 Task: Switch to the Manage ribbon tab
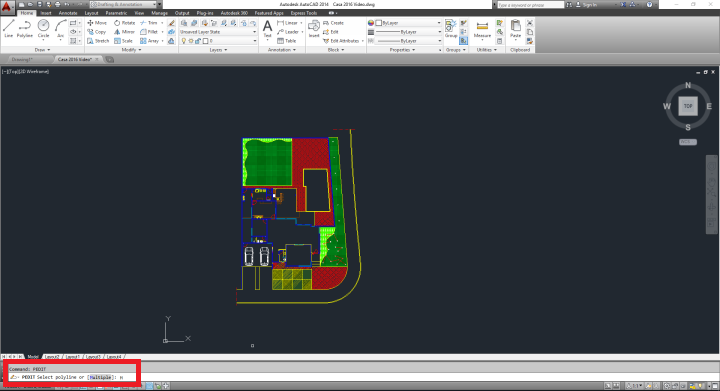coord(159,13)
